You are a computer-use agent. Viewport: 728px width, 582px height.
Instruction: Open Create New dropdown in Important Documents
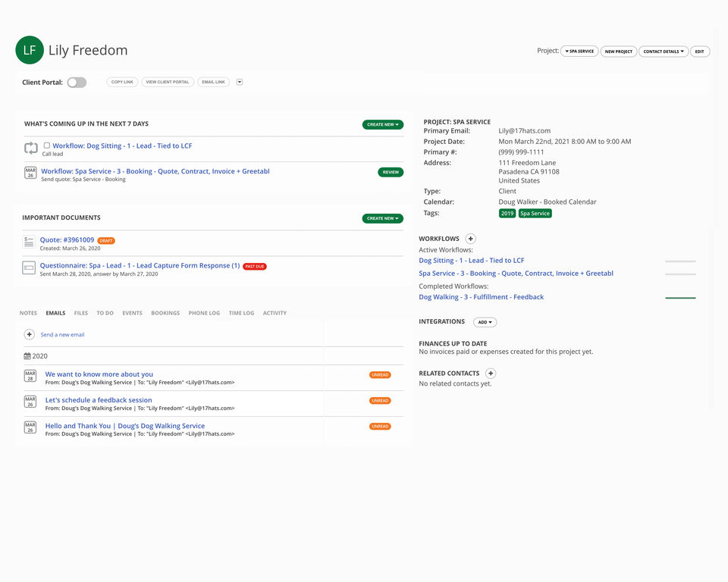[x=382, y=218]
